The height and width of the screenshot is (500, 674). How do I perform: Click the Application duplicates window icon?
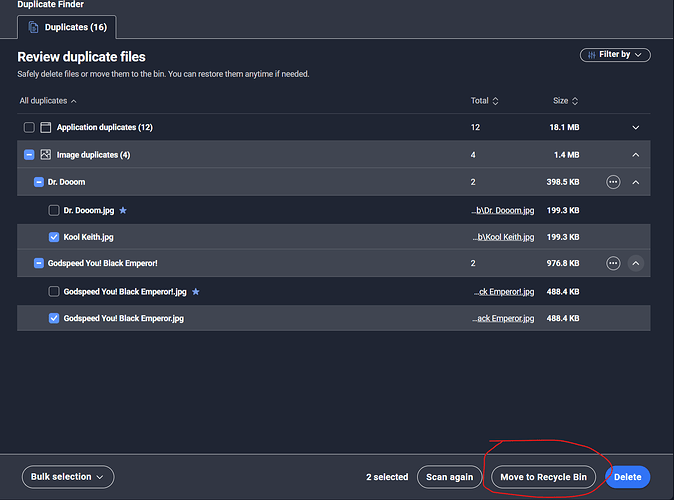click(x=46, y=127)
